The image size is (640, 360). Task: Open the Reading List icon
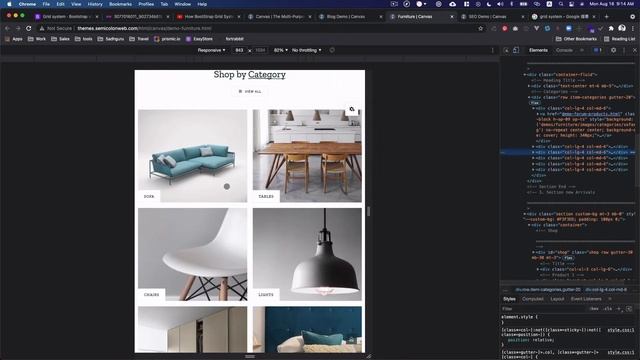coord(607,39)
